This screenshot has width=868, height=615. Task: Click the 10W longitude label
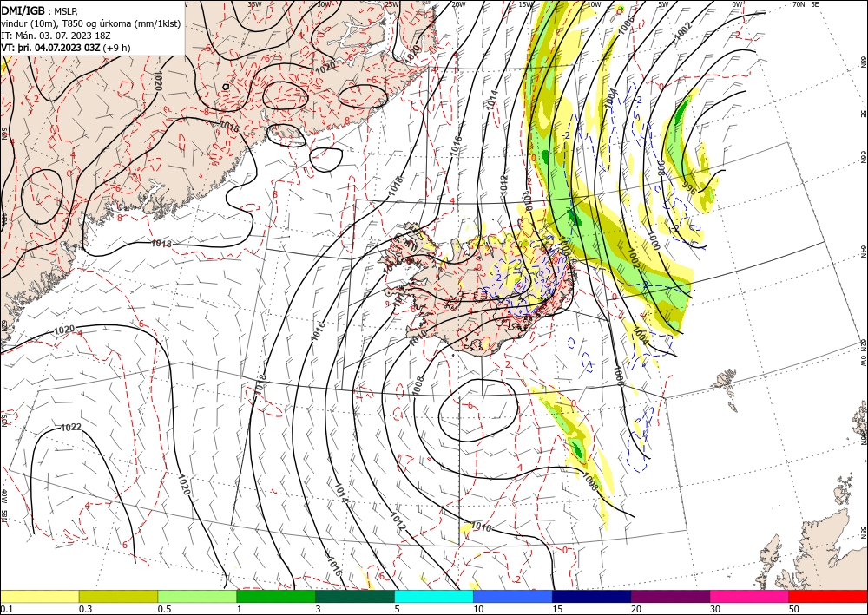(x=594, y=4)
